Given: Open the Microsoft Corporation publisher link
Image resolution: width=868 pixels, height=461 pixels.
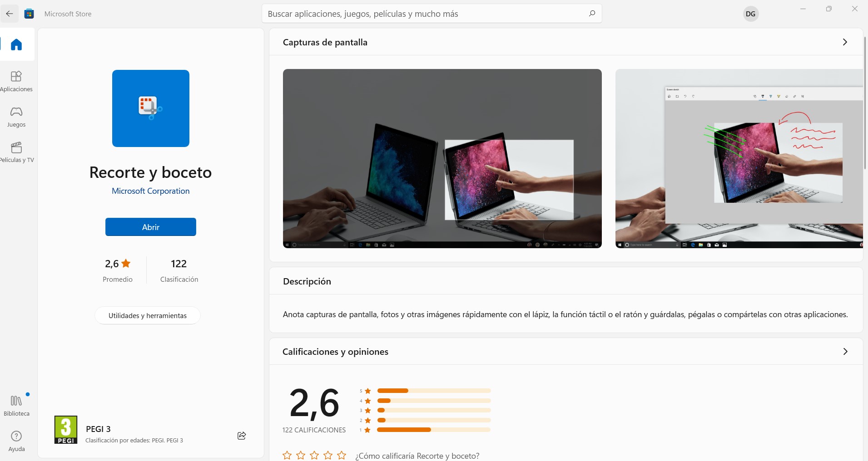Looking at the screenshot, I should pyautogui.click(x=151, y=191).
